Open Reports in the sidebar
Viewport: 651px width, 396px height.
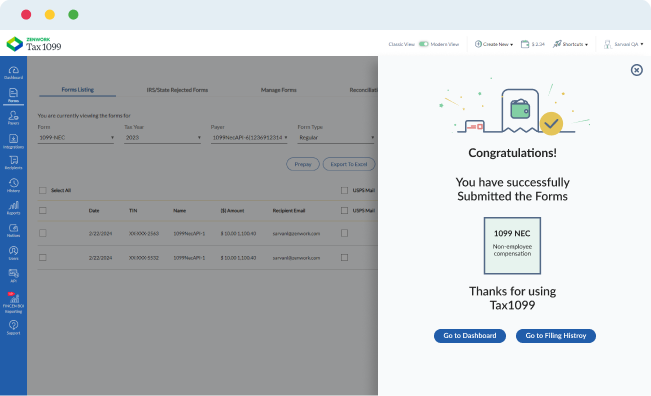pos(13,208)
